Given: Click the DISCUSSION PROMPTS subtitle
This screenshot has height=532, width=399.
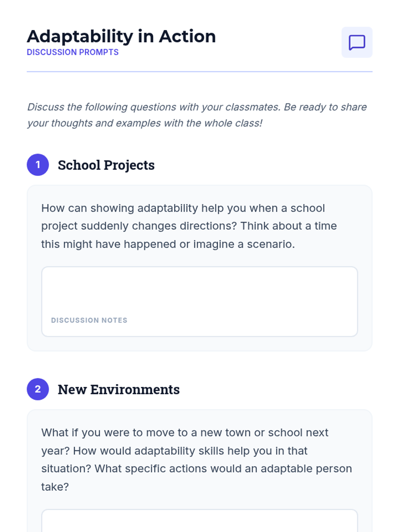Looking at the screenshot, I should click(x=72, y=52).
